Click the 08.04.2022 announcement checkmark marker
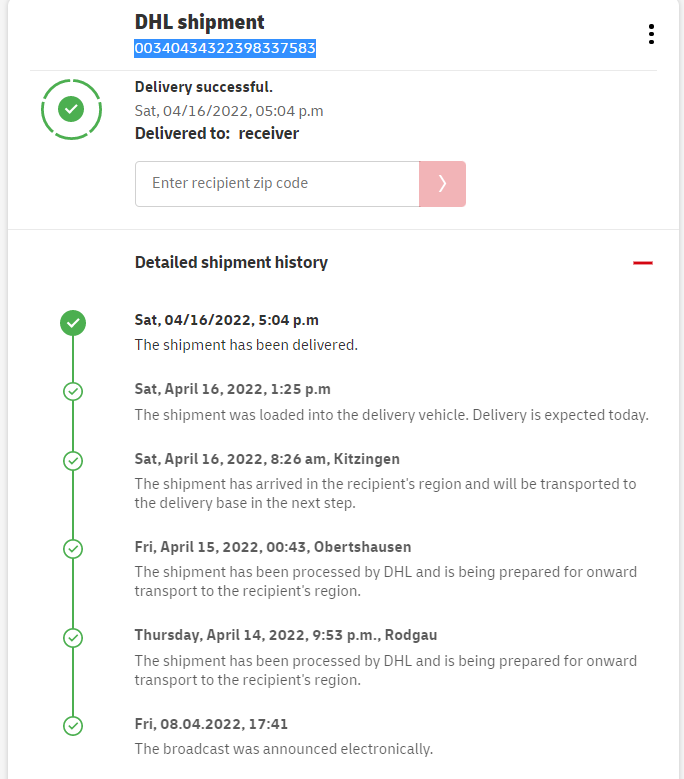The width and height of the screenshot is (684, 779). pyautogui.click(x=73, y=725)
